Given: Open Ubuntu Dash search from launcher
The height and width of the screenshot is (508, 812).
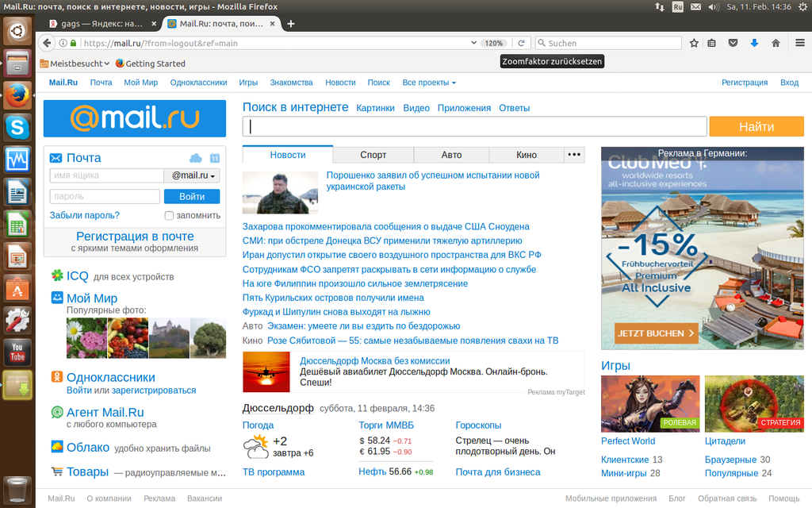Looking at the screenshot, I should pos(17,31).
